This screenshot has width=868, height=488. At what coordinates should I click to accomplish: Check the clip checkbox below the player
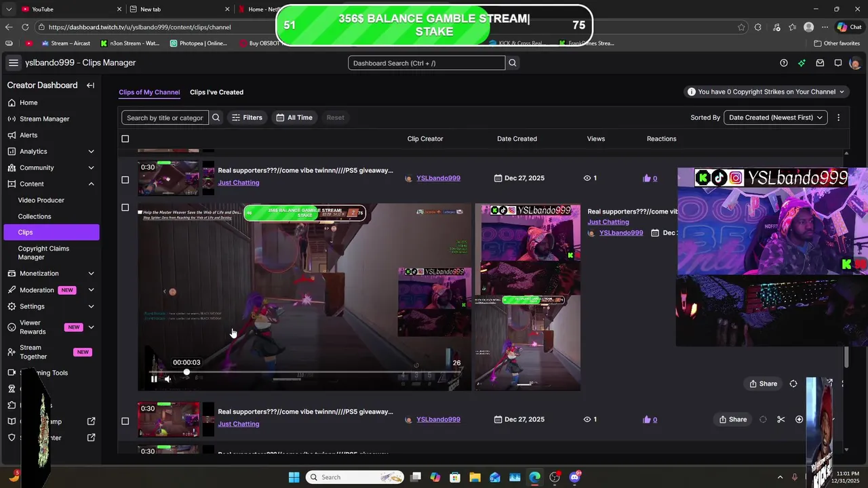(125, 421)
